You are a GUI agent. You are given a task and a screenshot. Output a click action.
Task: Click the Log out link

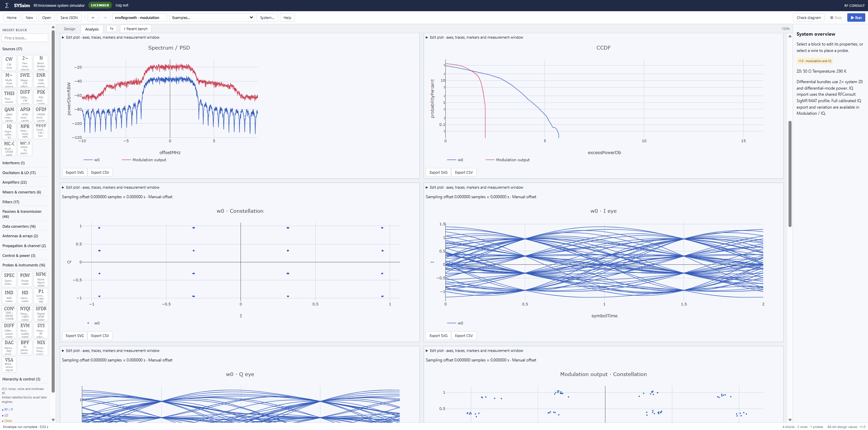pyautogui.click(x=122, y=5)
